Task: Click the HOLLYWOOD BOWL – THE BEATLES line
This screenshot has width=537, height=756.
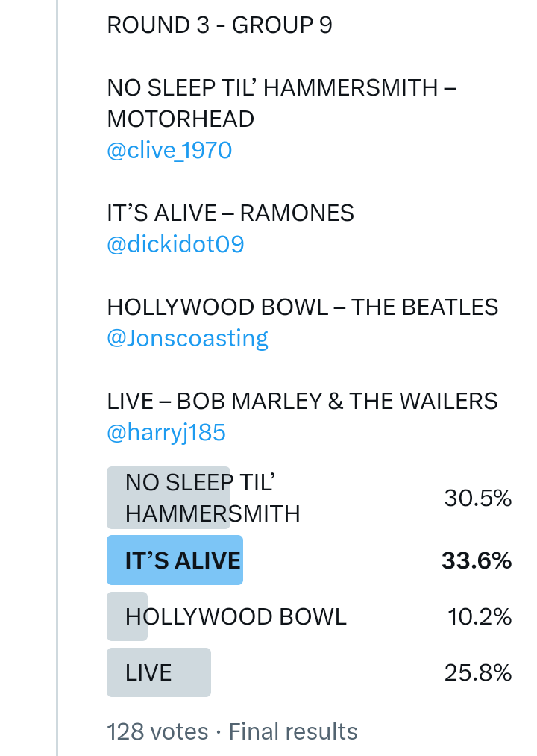Action: tap(302, 307)
